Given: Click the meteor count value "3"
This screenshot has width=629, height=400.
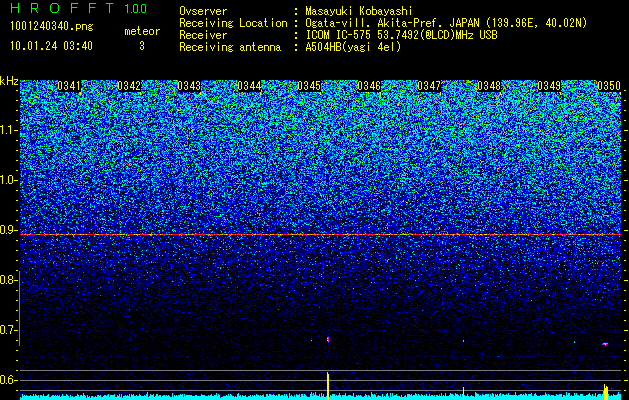Looking at the screenshot, I should tap(142, 46).
